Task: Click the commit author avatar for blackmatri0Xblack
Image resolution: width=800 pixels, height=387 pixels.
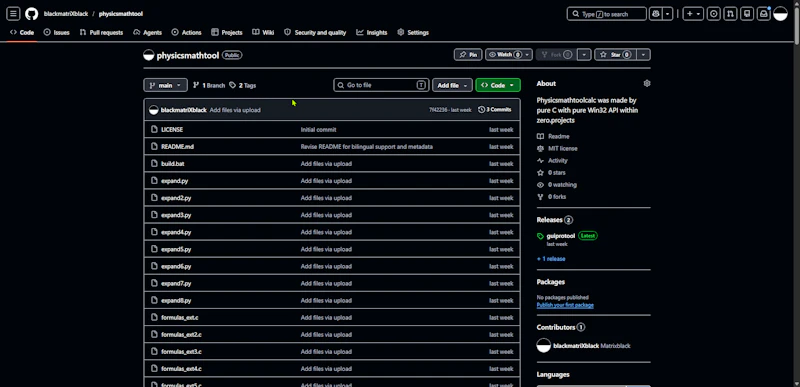Action: 154,110
